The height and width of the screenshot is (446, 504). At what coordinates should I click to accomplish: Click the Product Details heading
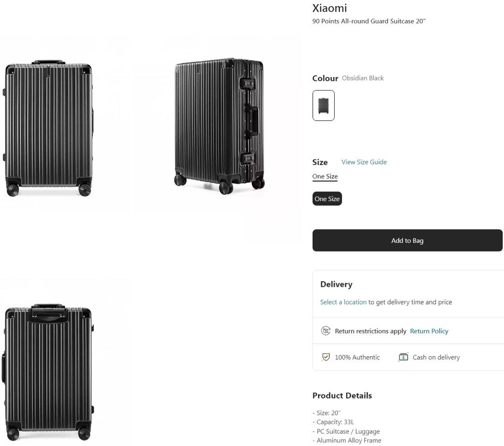(x=342, y=396)
